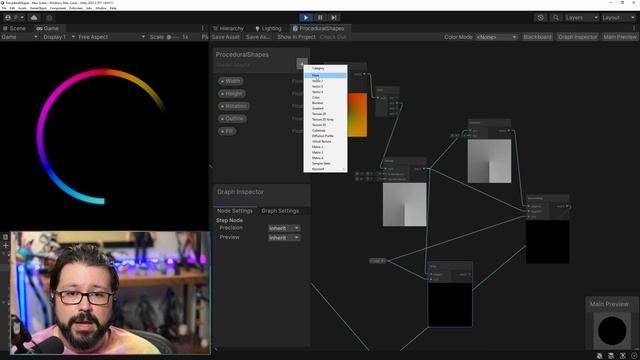
Task: Choose Vector 4 from the add menu
Action: (x=325, y=92)
